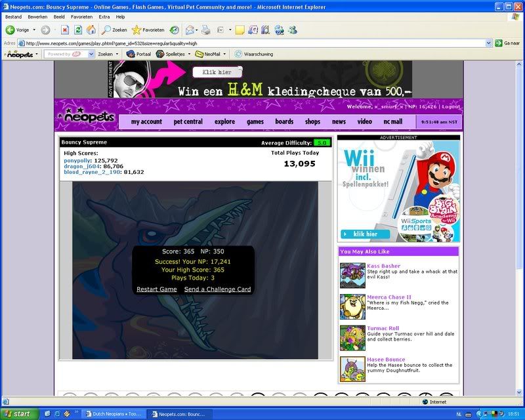
Task: Open the History toolbar icon
Action: [x=174, y=30]
